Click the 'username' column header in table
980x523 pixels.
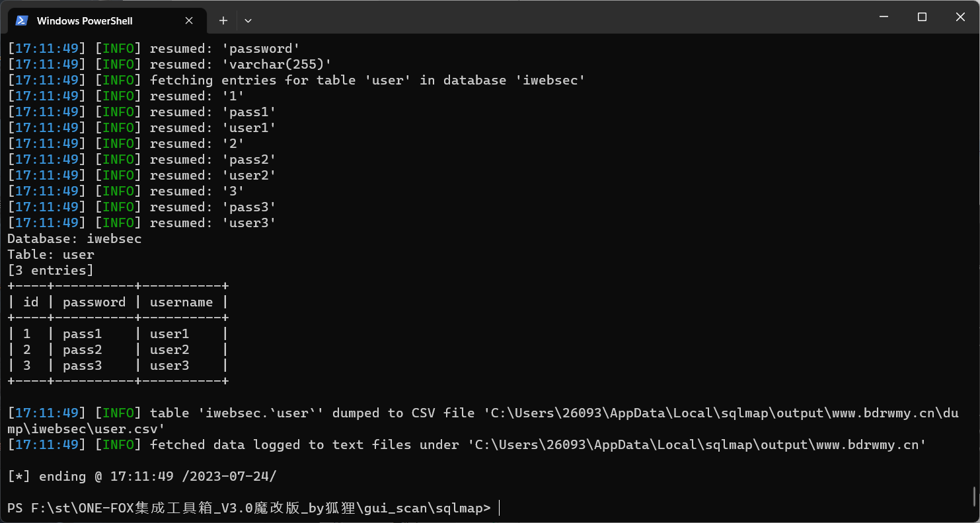[181, 302]
